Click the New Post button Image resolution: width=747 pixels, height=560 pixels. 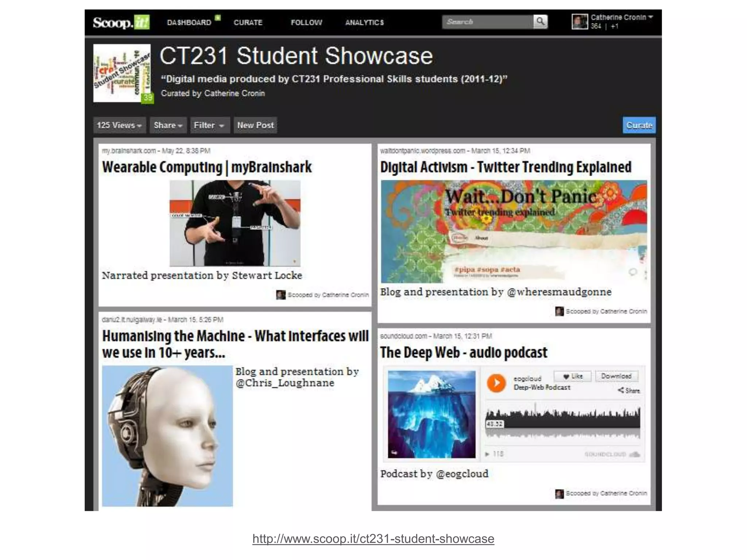pos(255,125)
